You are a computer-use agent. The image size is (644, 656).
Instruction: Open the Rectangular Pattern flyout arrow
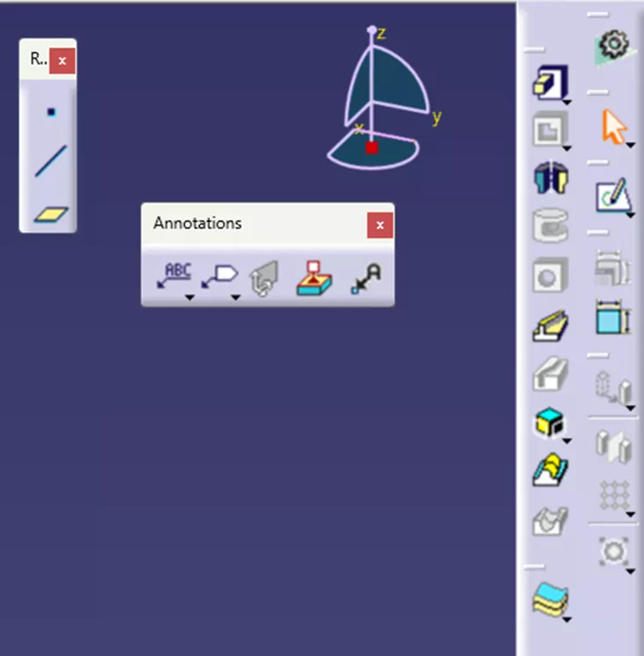(x=631, y=515)
